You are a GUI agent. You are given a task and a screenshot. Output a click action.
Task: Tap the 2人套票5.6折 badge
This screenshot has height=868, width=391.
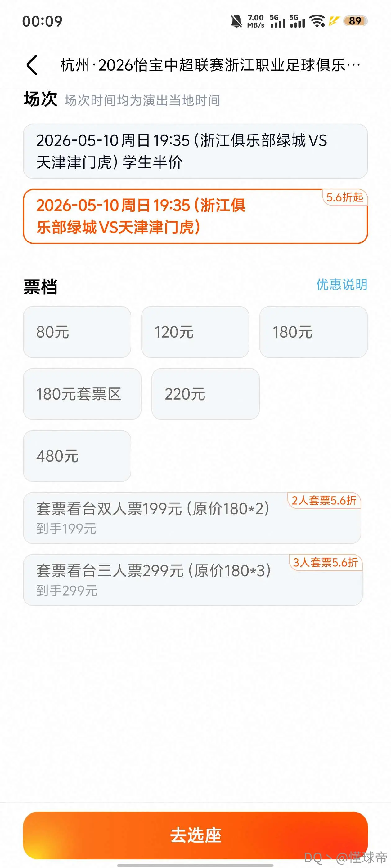[x=324, y=500]
